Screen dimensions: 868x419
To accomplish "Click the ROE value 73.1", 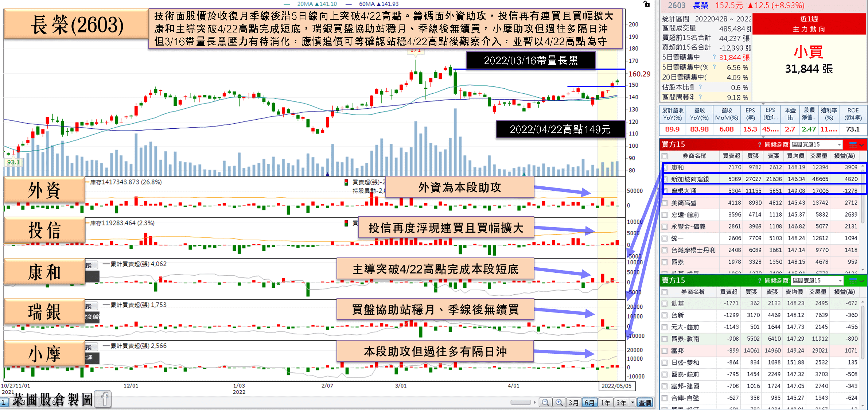I will tap(852, 129).
